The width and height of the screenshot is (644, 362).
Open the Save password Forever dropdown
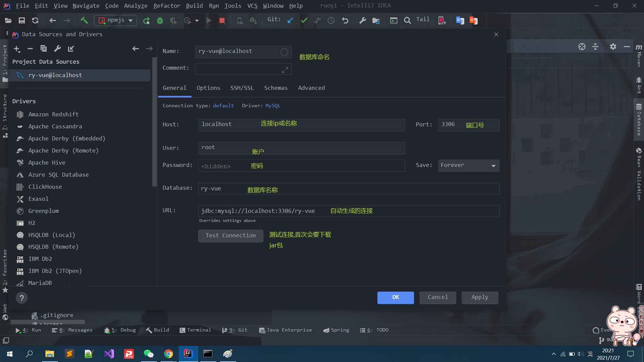(x=469, y=166)
